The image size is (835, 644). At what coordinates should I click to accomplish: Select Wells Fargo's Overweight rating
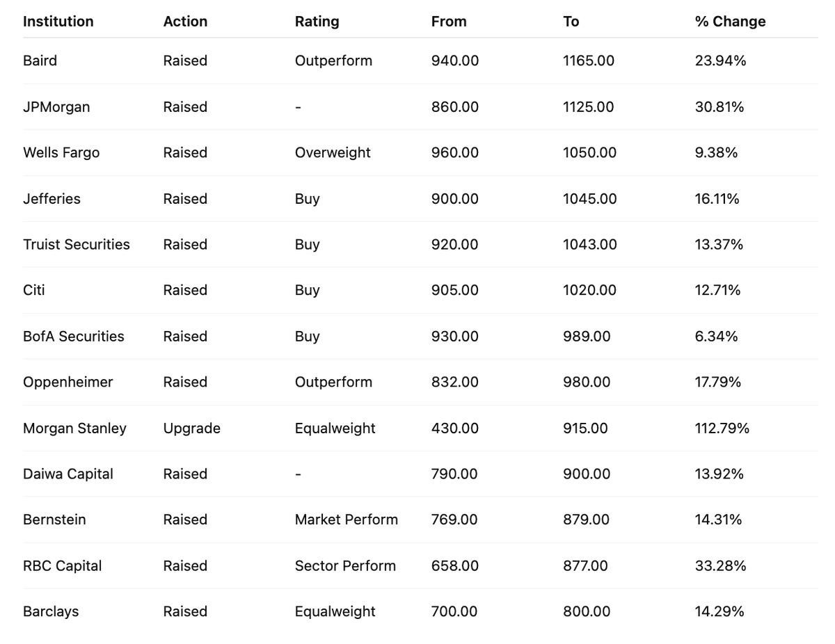(333, 152)
